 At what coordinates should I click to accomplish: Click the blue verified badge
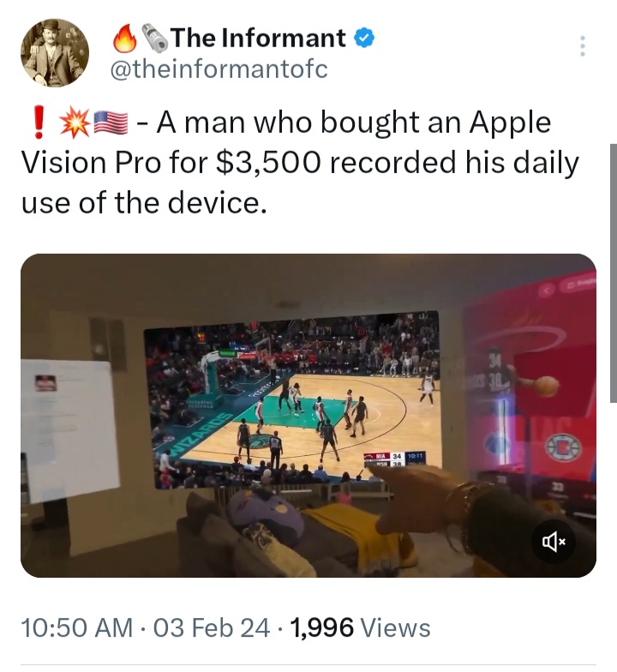click(363, 39)
